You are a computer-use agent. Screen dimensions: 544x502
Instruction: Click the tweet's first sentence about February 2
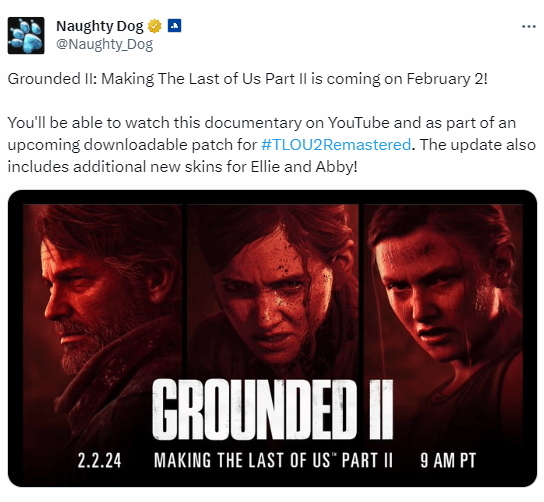[x=248, y=79]
